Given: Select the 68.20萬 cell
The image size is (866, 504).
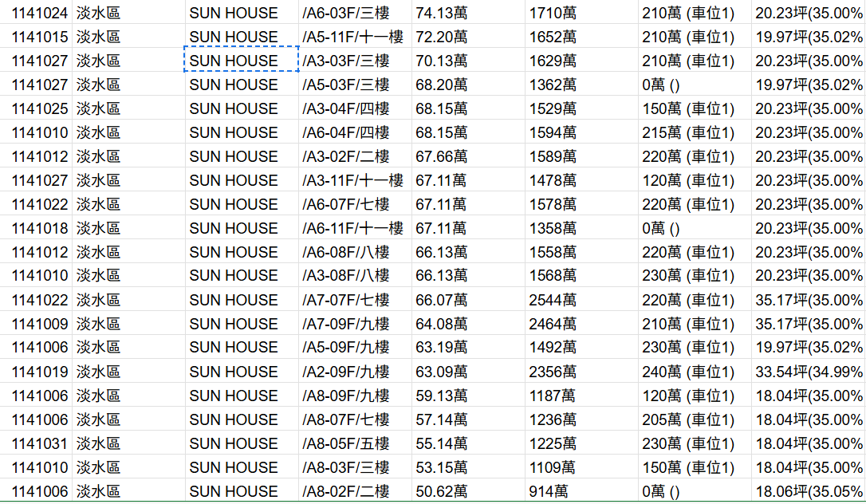Looking at the screenshot, I should coord(468,84).
